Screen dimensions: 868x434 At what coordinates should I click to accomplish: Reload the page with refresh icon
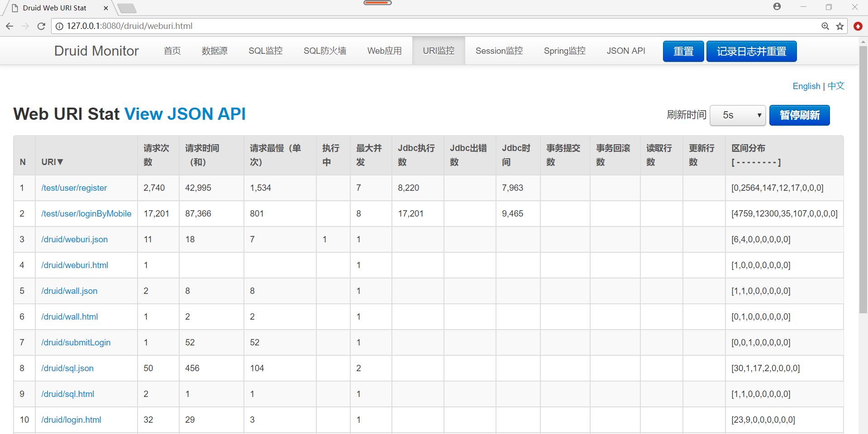41,26
